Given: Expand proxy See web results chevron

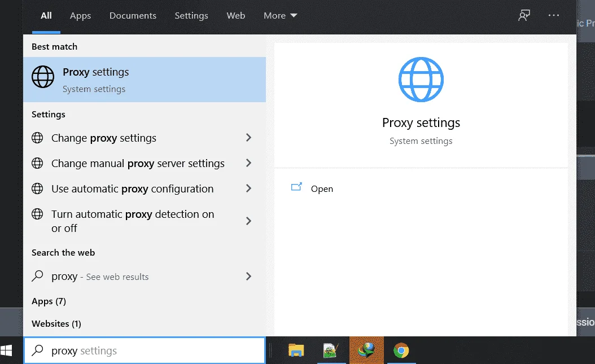Looking at the screenshot, I should tap(248, 277).
